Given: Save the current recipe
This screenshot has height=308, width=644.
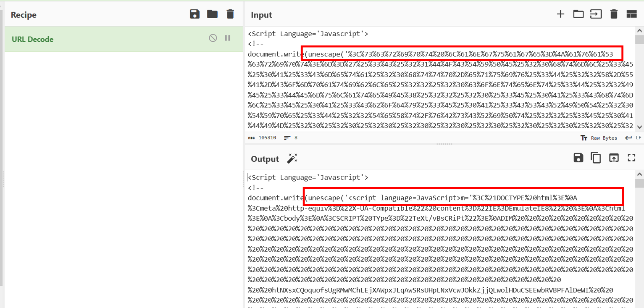Looking at the screenshot, I should [x=195, y=14].
